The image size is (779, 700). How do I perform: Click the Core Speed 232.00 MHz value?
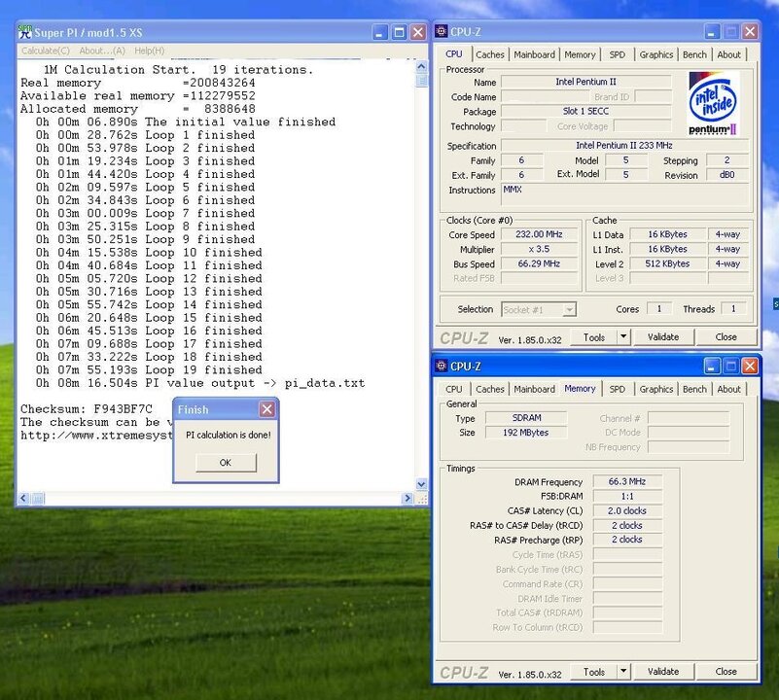539,234
